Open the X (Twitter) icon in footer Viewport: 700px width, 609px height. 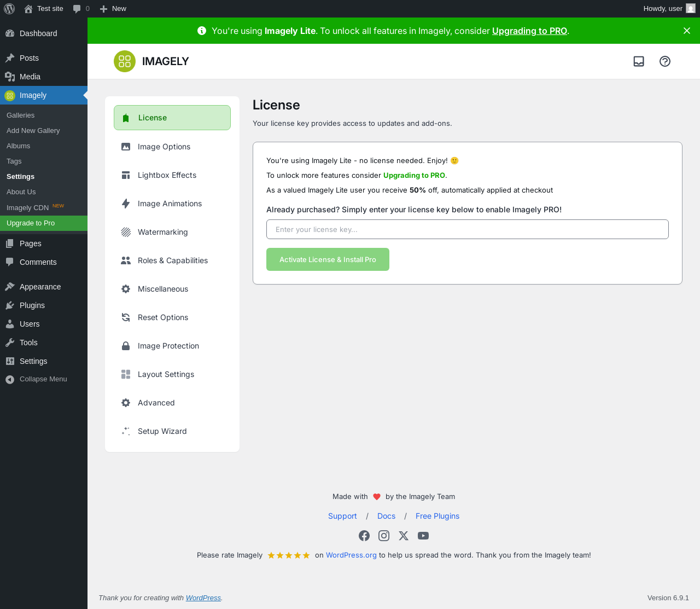point(404,536)
